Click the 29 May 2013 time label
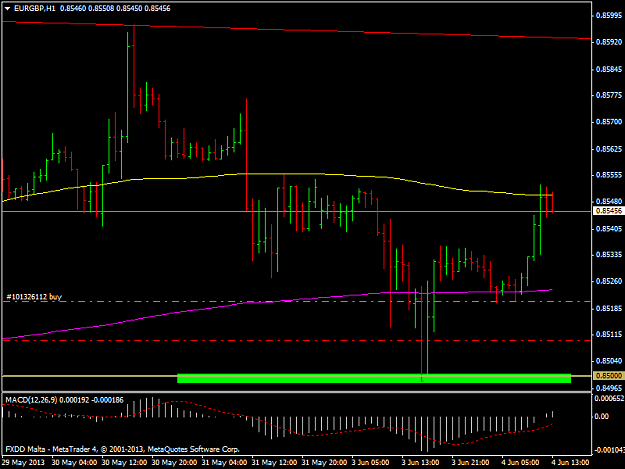This screenshot has width=625, height=469. (23, 463)
